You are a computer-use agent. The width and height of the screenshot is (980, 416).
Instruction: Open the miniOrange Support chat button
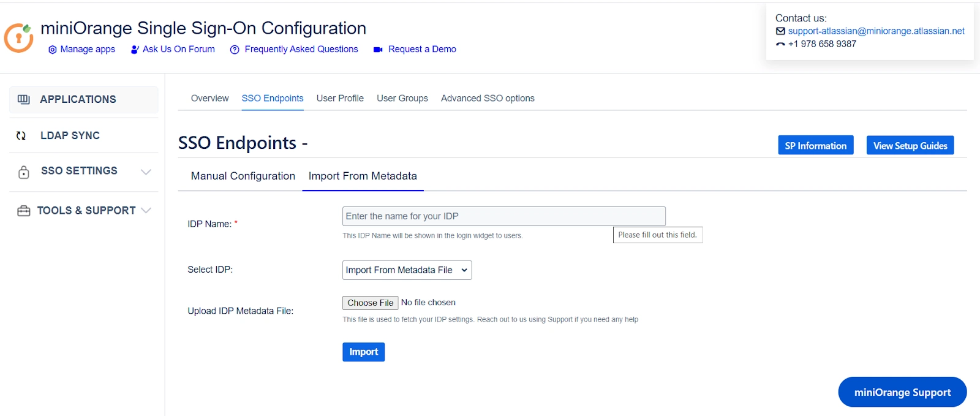point(902,392)
